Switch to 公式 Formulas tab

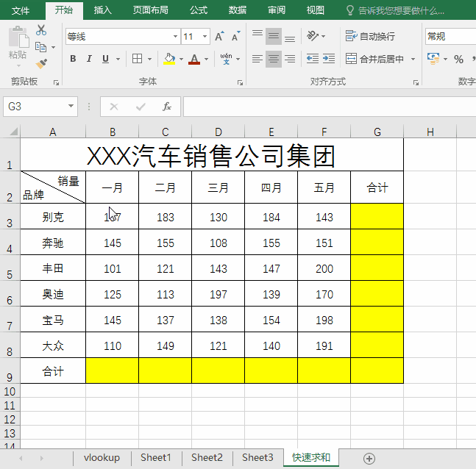pyautogui.click(x=199, y=10)
